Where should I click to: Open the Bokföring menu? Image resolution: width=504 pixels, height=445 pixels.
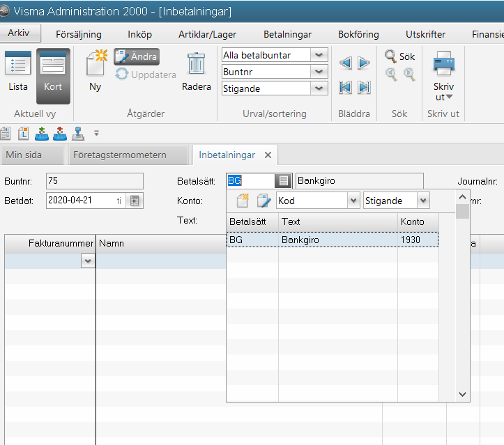coord(358,34)
